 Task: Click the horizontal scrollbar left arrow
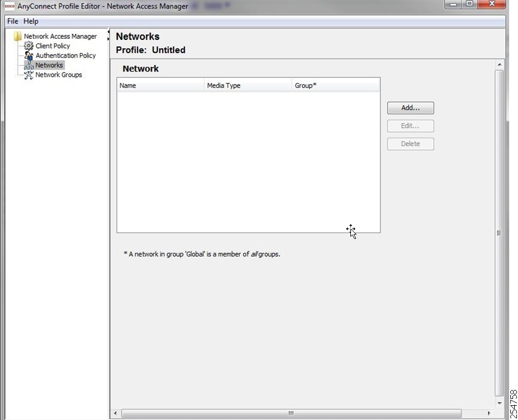pos(115,413)
